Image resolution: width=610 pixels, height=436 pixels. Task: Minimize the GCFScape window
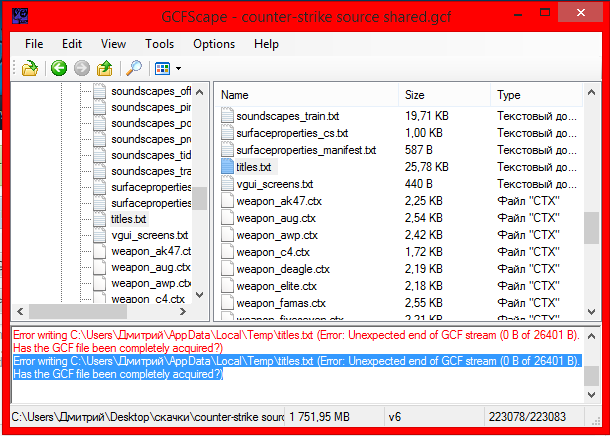518,14
